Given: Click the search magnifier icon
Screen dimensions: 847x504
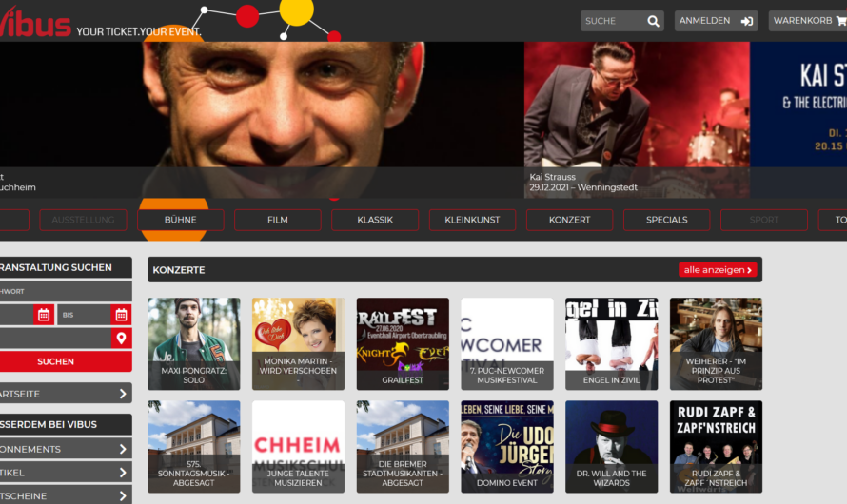Looking at the screenshot, I should tap(653, 21).
